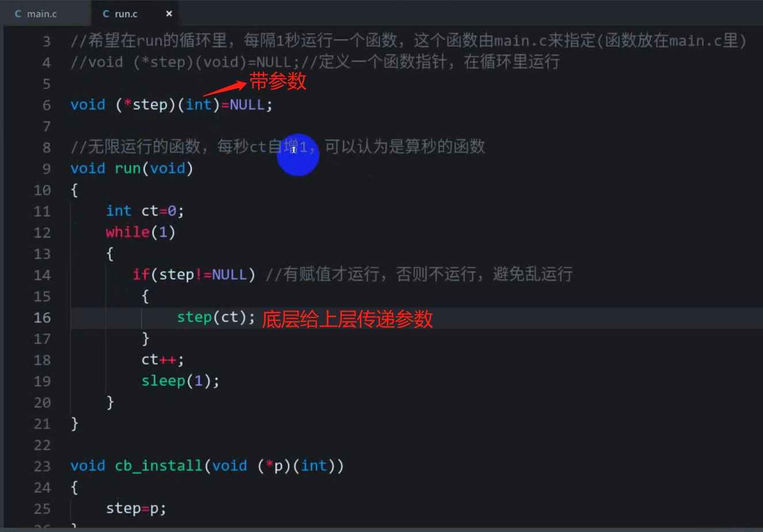Click the C file icon on run.c tab

[x=106, y=14]
